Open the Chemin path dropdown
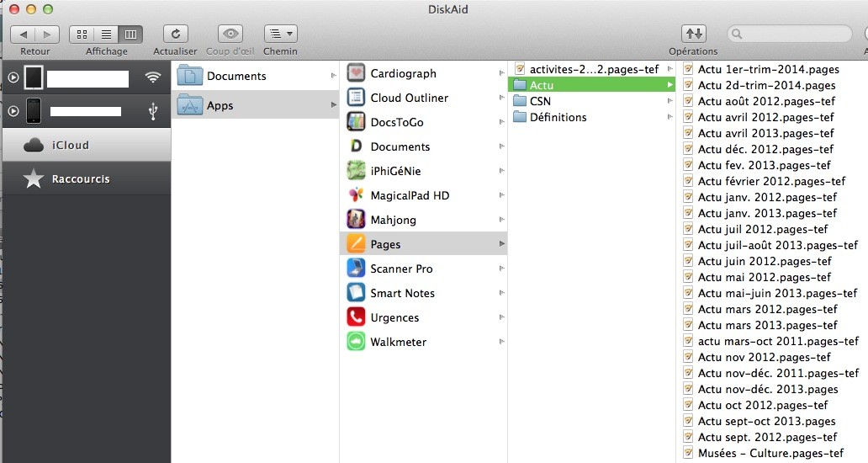 coord(280,34)
